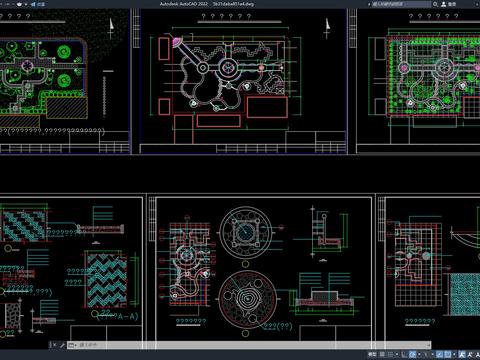Toggle snap mode in status bar

click(x=390, y=354)
